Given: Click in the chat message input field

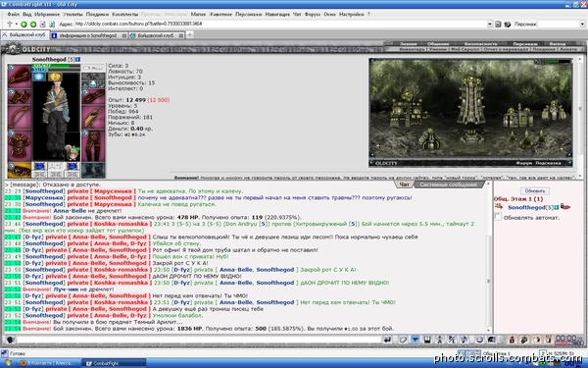Looking at the screenshot, I should tap(199, 340).
